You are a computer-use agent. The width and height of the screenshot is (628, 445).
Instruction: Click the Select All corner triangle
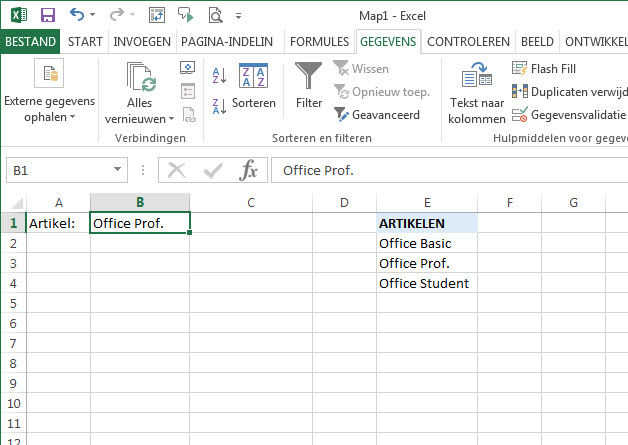click(17, 203)
